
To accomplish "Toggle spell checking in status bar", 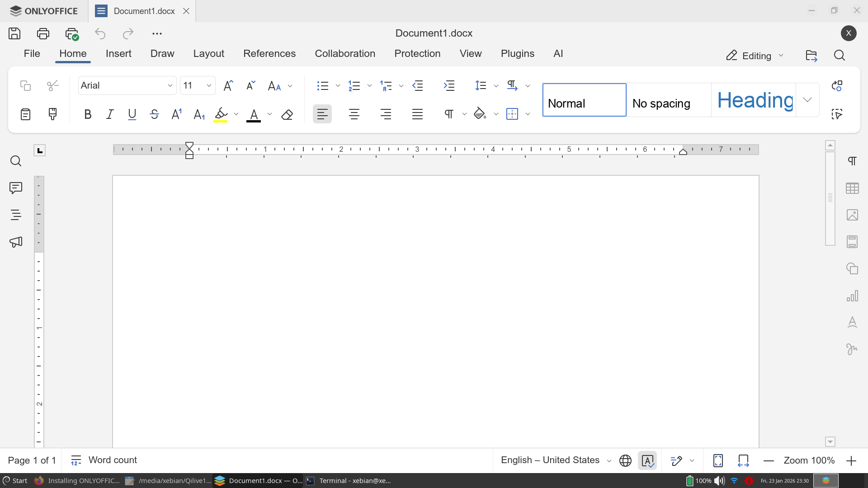I will coord(647,460).
